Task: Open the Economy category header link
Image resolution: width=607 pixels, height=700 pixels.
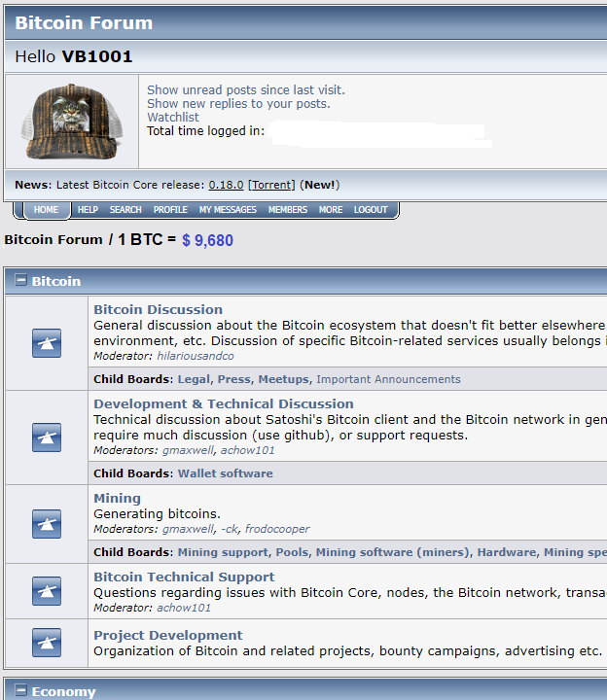Action: click(x=64, y=691)
